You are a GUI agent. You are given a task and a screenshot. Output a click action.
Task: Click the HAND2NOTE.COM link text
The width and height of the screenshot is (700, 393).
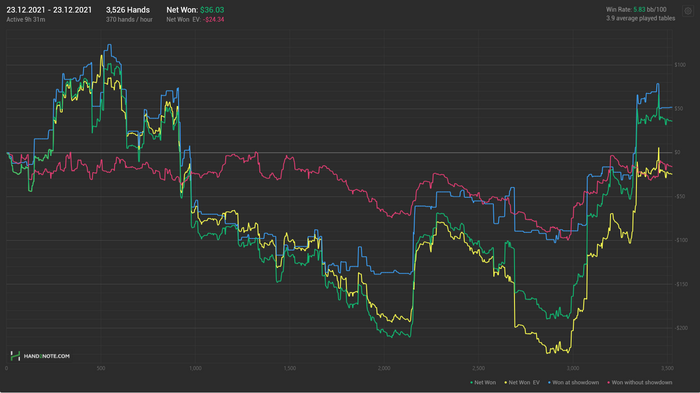coord(46,356)
